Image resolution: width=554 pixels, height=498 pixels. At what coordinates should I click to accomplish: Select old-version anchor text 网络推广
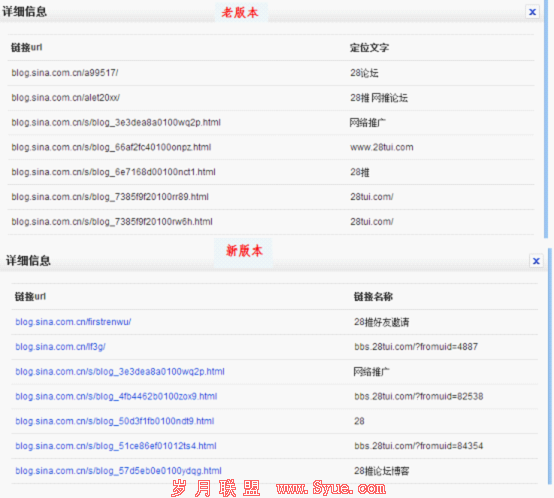tap(367, 123)
